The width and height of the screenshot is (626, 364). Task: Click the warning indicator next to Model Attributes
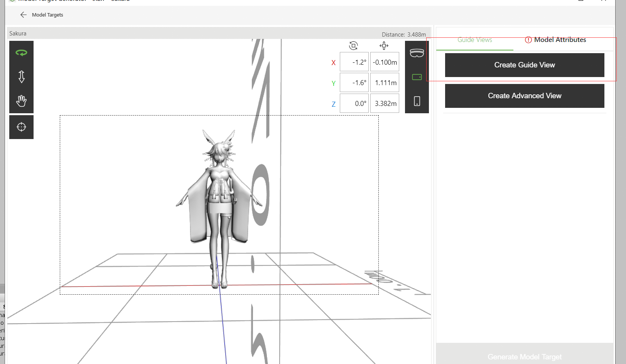(x=528, y=40)
